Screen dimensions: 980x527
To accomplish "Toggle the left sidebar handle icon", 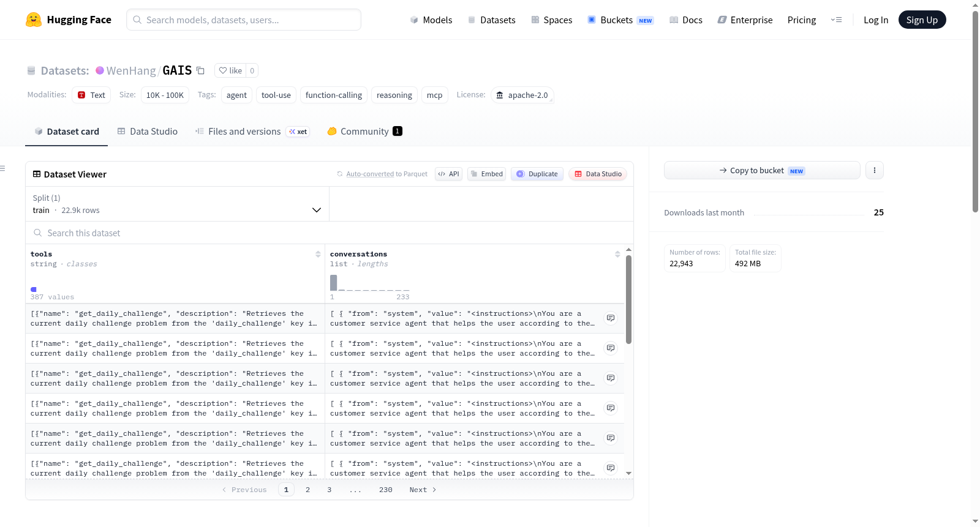I will click(x=2, y=168).
